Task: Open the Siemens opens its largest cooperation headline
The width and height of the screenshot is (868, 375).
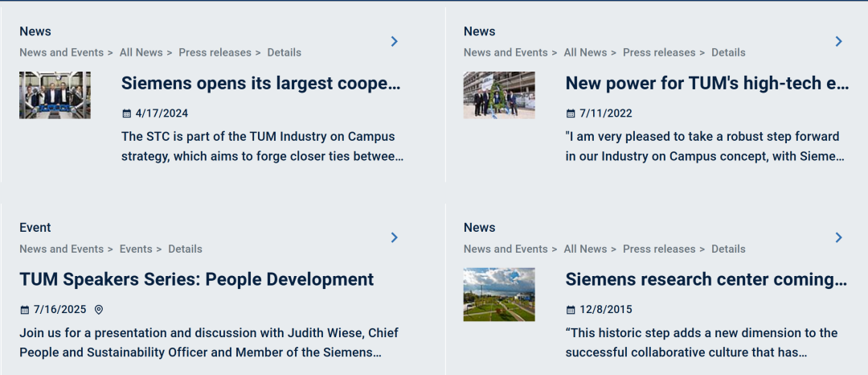Action: [x=260, y=84]
